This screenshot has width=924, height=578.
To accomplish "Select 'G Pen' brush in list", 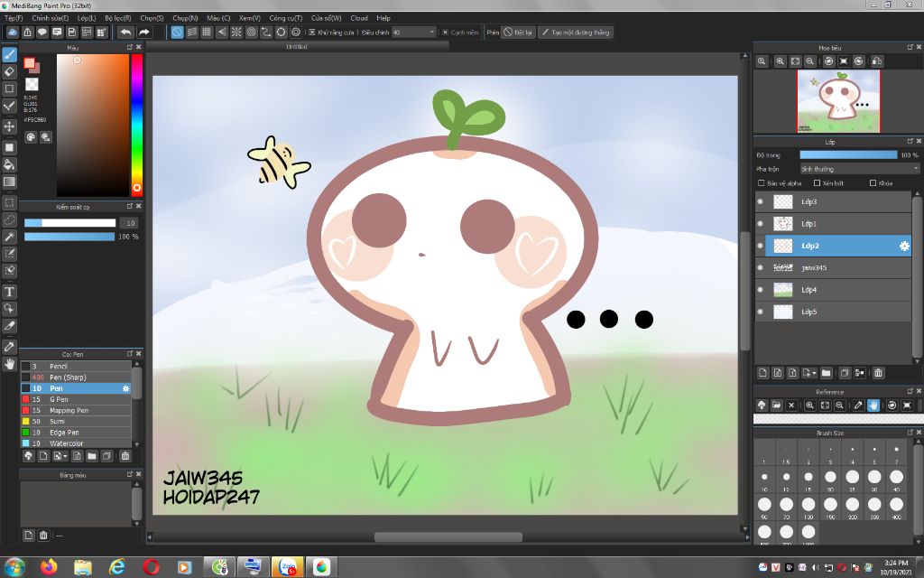I will pyautogui.click(x=76, y=399).
